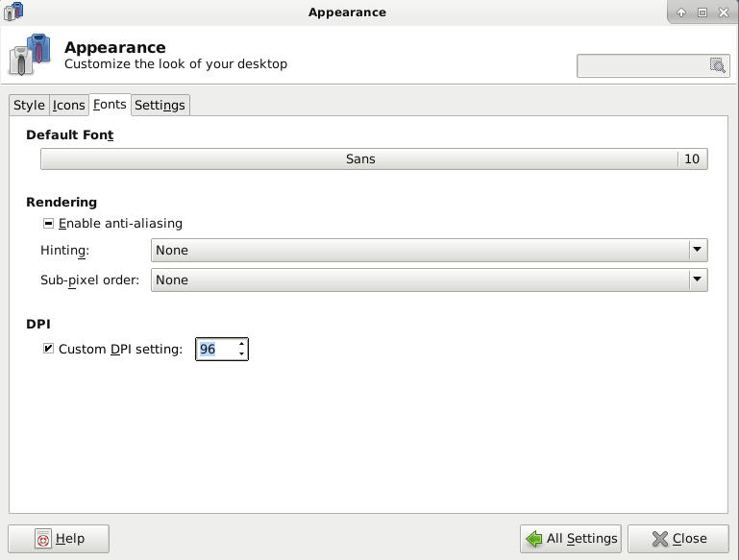This screenshot has height=560, width=739.
Task: Maximize the Appearance window
Action: (702, 12)
